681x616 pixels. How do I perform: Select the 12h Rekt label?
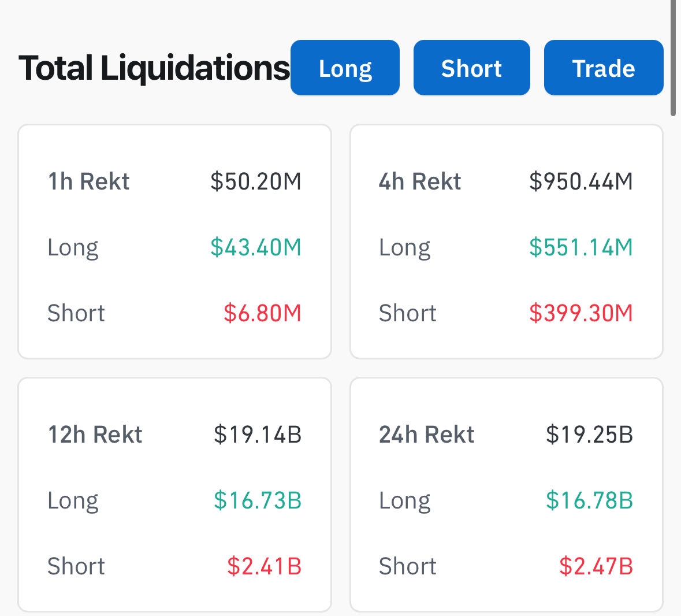(95, 435)
